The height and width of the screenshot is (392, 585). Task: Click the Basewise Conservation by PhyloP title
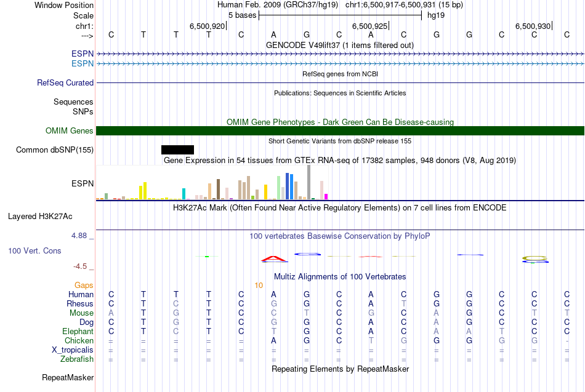coord(340,236)
